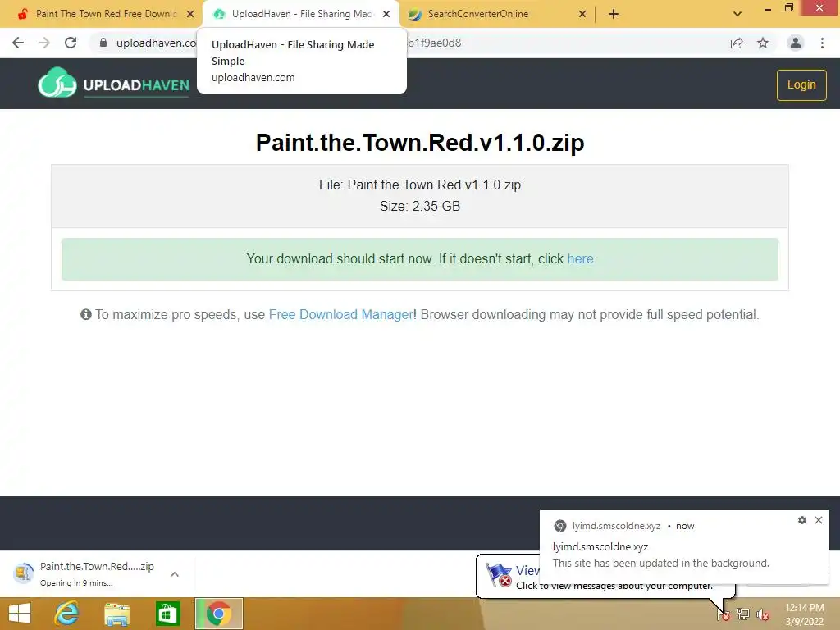Click the padlock site info icon
Viewport: 840px width, 630px height.
point(103,43)
